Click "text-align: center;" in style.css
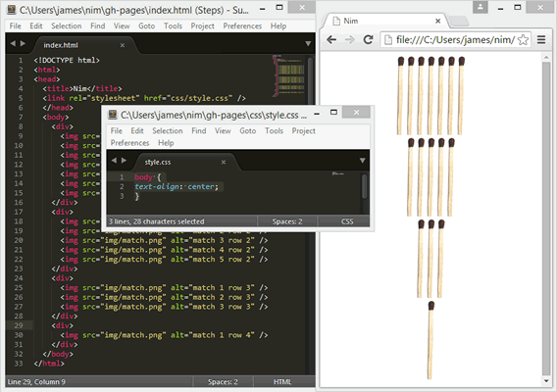Image resolution: width=557 pixels, height=392 pixels. (x=177, y=187)
